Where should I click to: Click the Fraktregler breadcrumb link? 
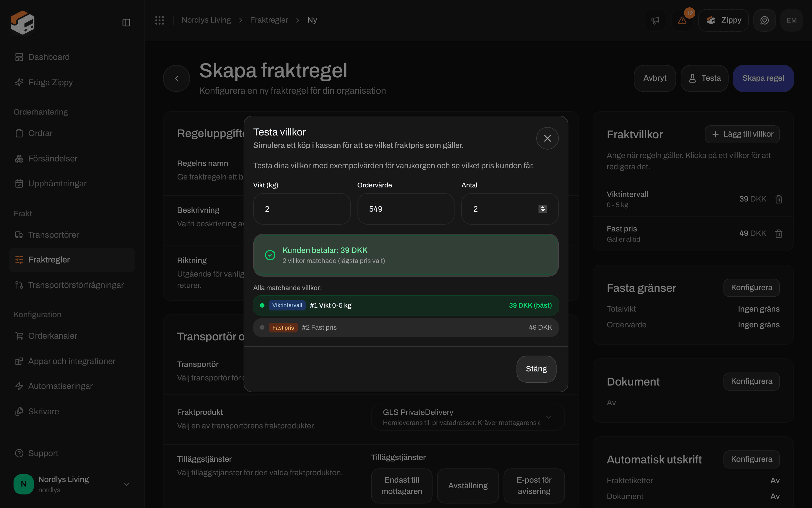(269, 20)
